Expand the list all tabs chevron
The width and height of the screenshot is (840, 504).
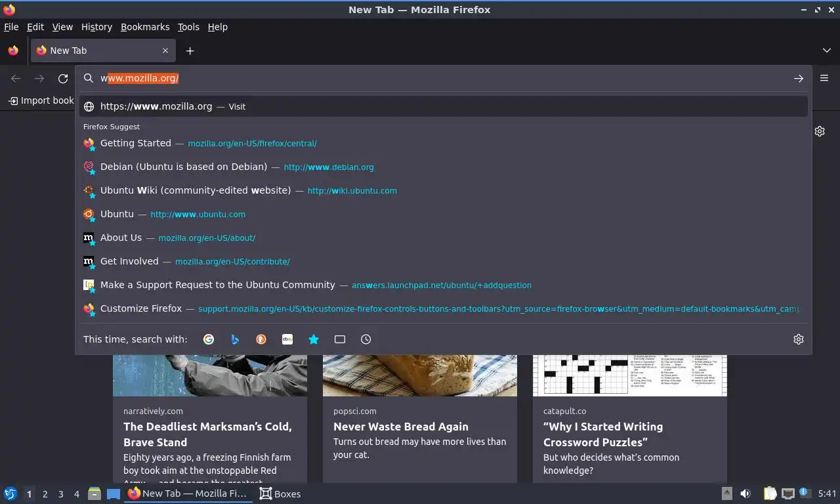pyautogui.click(x=827, y=51)
